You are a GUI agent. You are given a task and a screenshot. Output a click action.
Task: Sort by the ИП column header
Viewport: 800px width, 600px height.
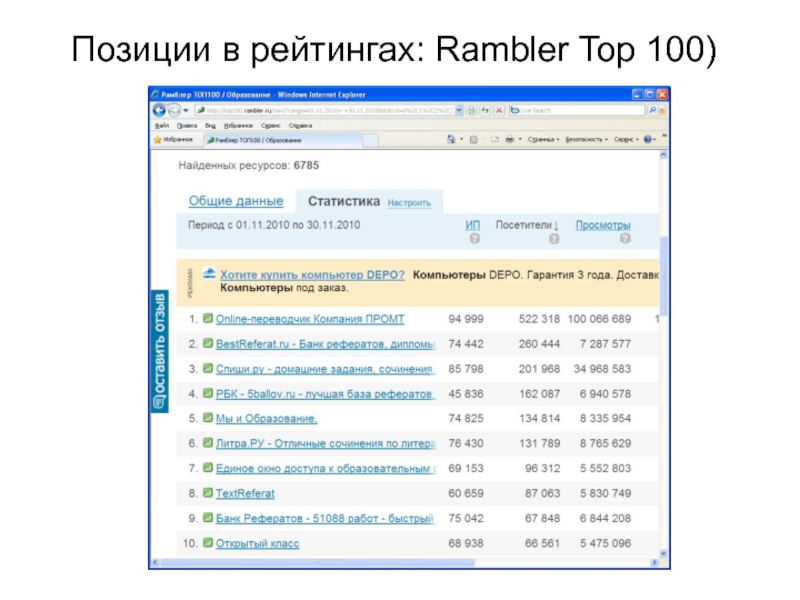(x=472, y=225)
